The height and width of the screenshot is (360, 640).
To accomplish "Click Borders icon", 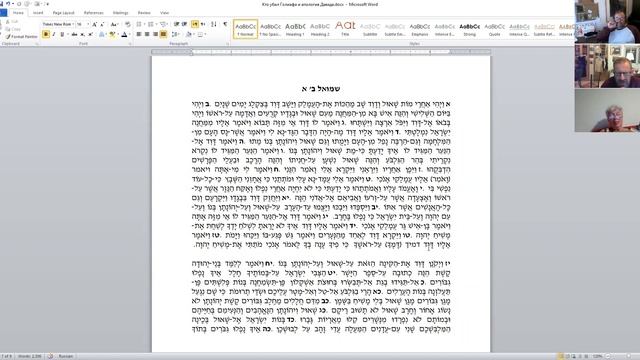I will 200,34.
